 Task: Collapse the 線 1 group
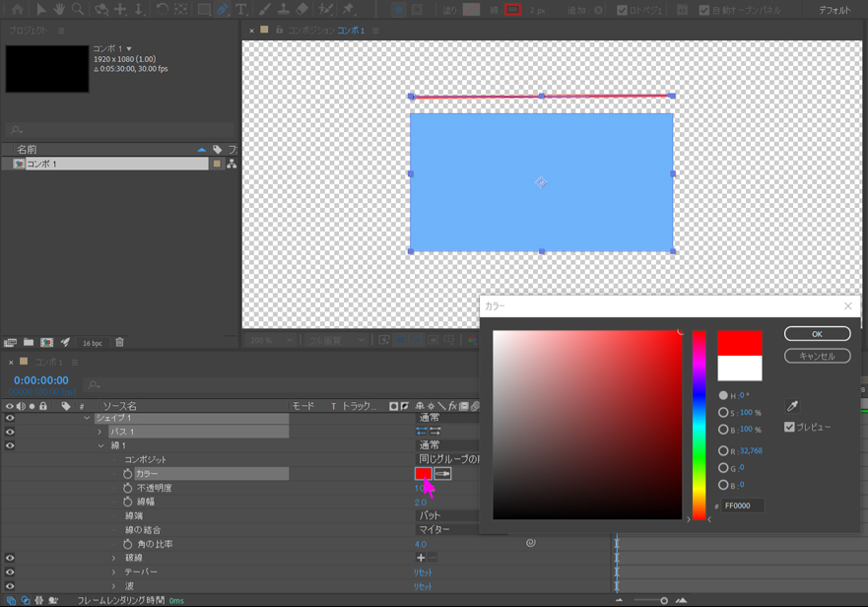(100, 445)
